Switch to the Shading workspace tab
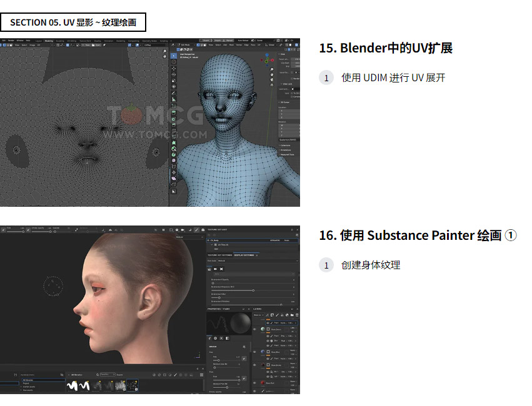This screenshot has width=532, height=406. pos(98,41)
